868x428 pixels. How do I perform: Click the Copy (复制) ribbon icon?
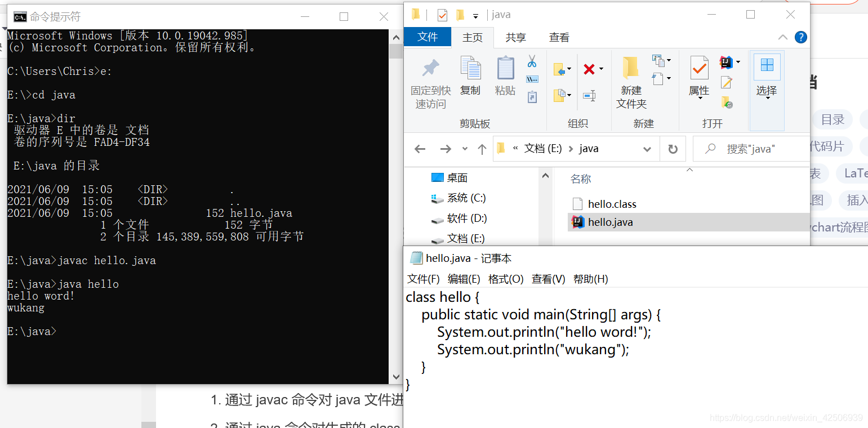point(470,68)
